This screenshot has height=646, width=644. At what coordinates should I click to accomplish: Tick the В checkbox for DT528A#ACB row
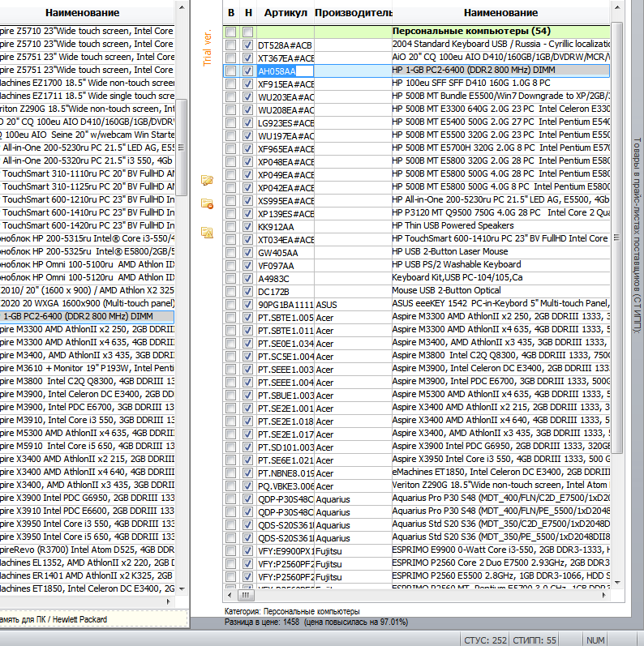[x=231, y=45]
